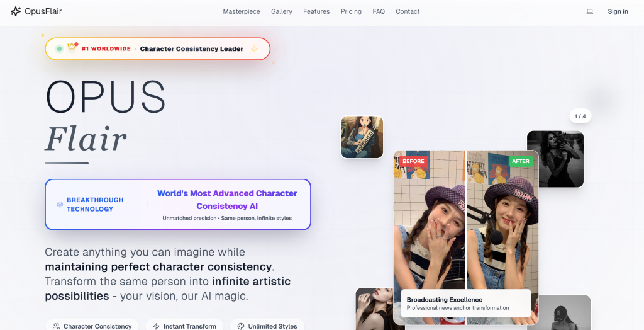The image size is (644, 330).
Task: Open the anime girl with keyboard thumbnail
Action: pos(362,137)
